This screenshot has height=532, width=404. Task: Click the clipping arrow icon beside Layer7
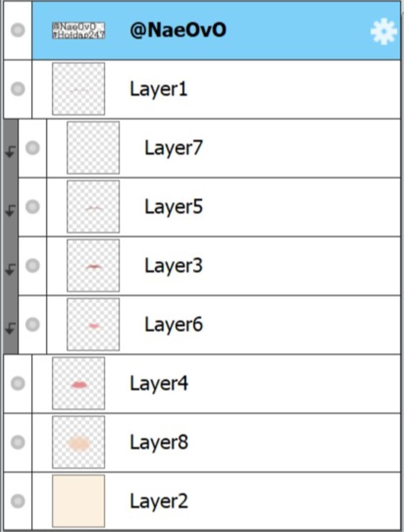[x=11, y=151]
